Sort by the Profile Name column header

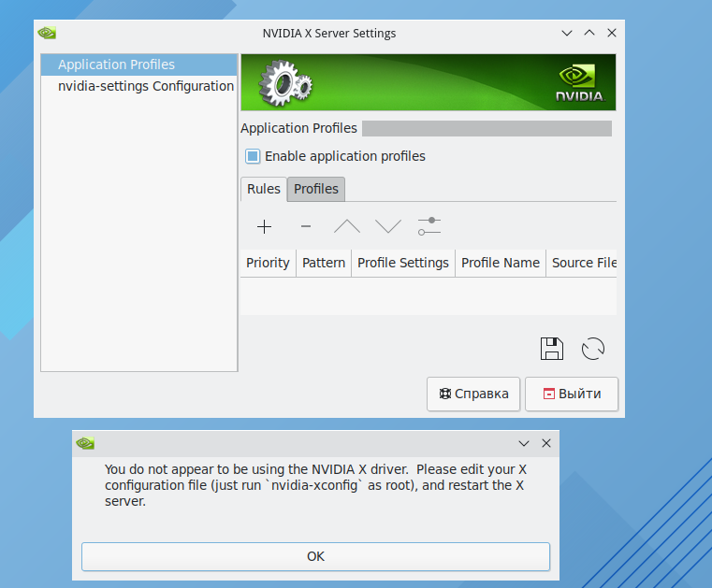[501, 263]
